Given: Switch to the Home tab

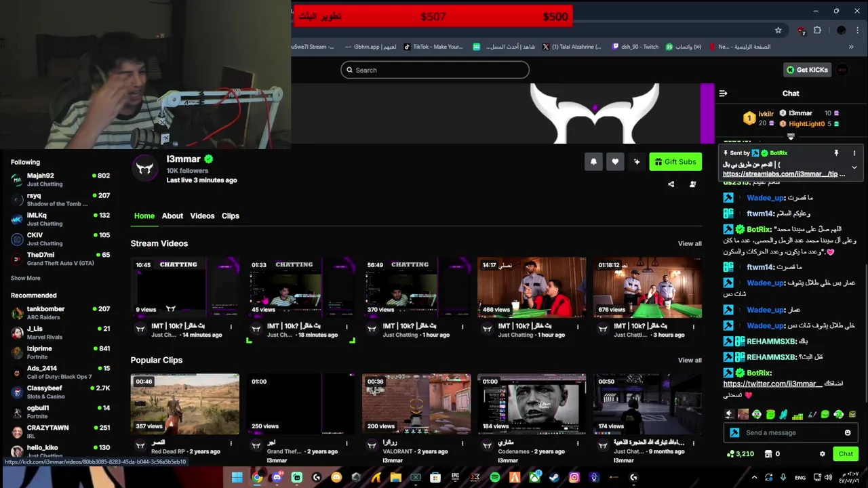Looking at the screenshot, I should 144,216.
